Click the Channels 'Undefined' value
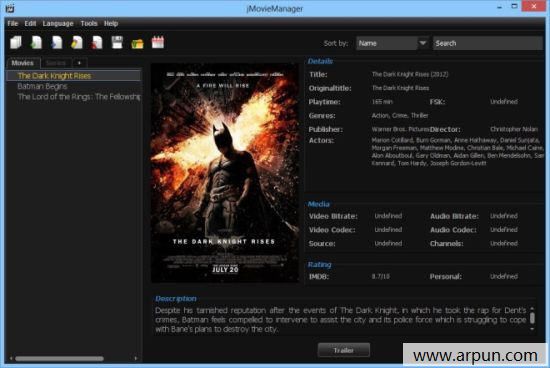Image resolution: width=550 pixels, height=368 pixels. 504,243
